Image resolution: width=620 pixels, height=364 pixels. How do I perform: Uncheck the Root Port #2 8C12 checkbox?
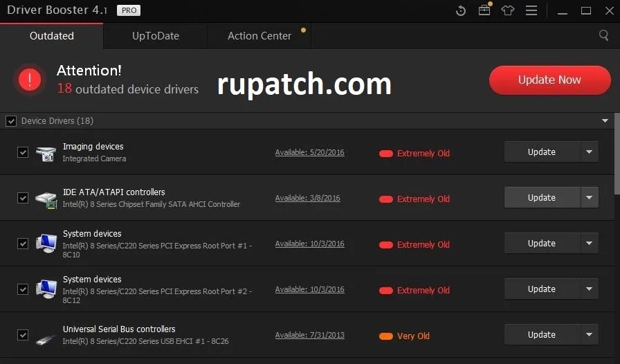[x=23, y=289]
